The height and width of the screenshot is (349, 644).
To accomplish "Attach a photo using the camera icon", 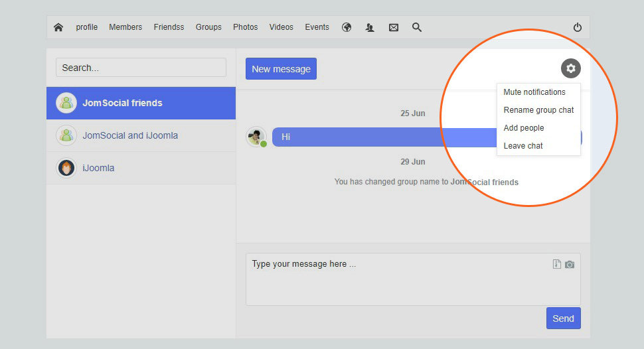I will tap(570, 265).
